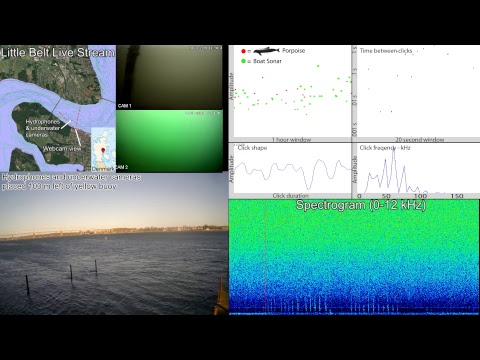Click the 'Click shape' plot title
This screenshot has height=360, width=480.
click(x=252, y=148)
